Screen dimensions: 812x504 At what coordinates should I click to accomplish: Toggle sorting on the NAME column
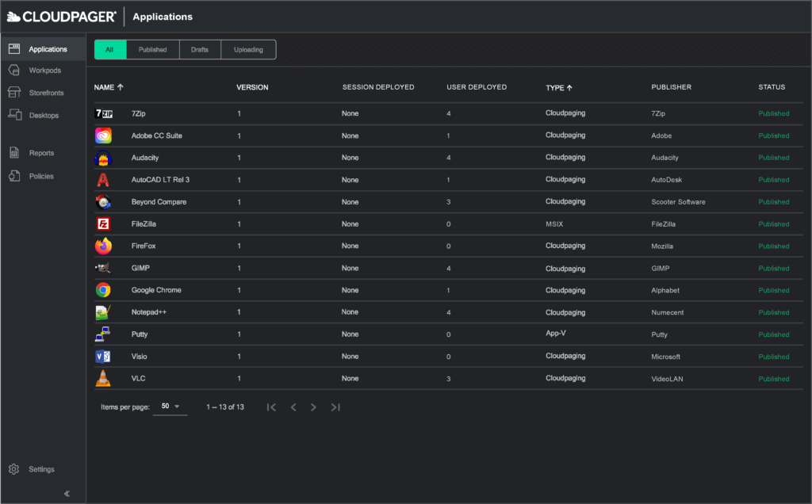tap(109, 87)
